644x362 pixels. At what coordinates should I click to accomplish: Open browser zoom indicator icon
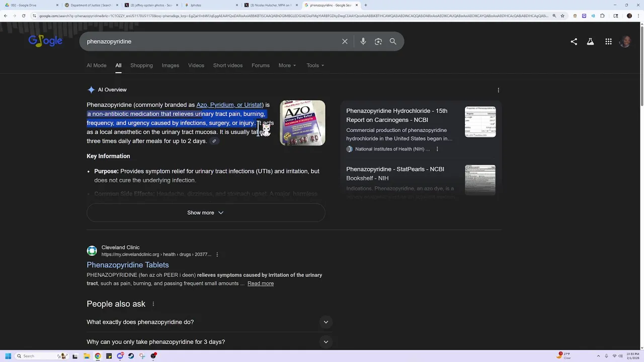(554, 16)
